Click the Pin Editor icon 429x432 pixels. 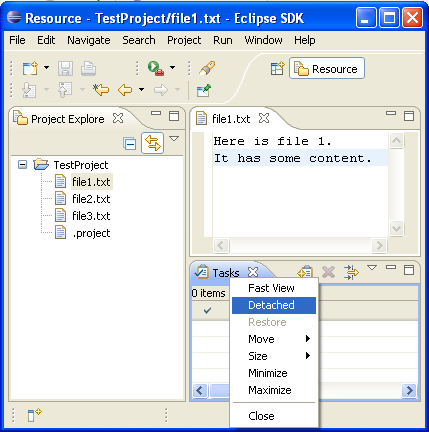204,90
